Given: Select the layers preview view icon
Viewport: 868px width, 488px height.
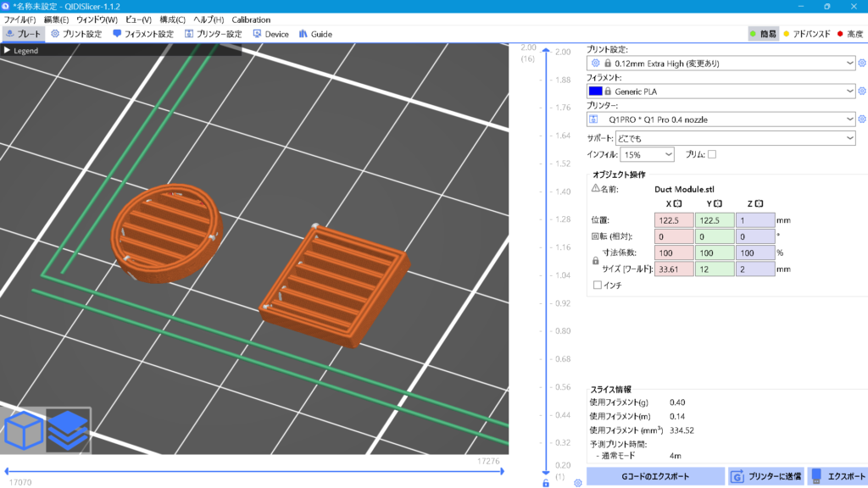Looking at the screenshot, I should (x=68, y=432).
